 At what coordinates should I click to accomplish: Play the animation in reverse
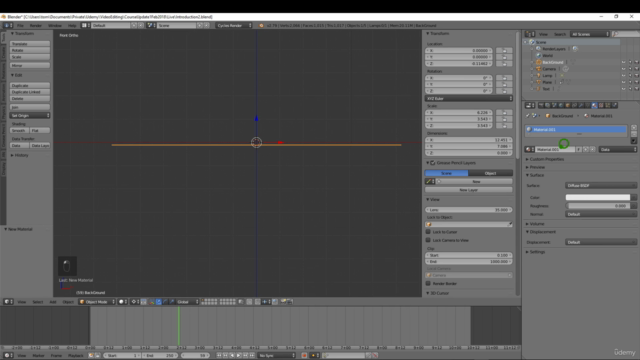click(x=232, y=356)
